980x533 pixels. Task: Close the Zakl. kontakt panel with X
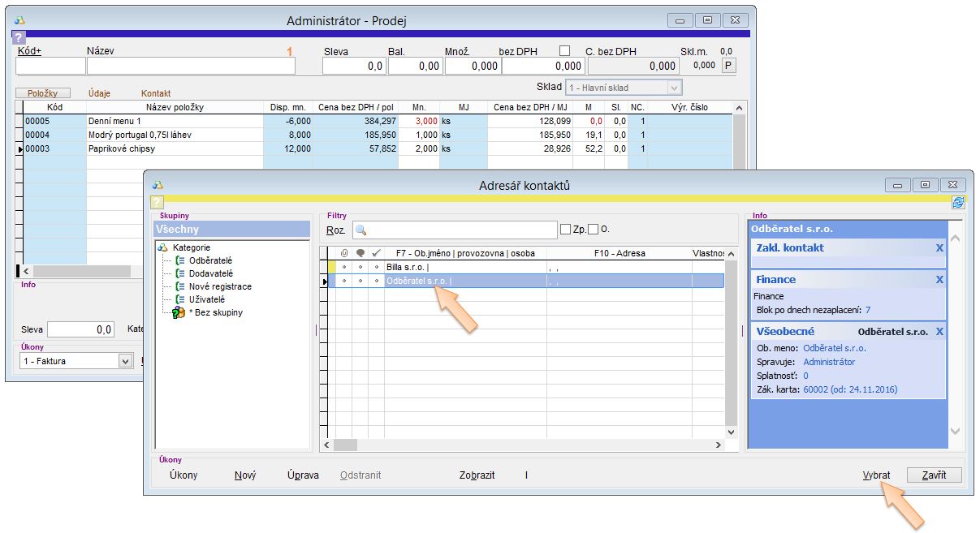(x=939, y=247)
